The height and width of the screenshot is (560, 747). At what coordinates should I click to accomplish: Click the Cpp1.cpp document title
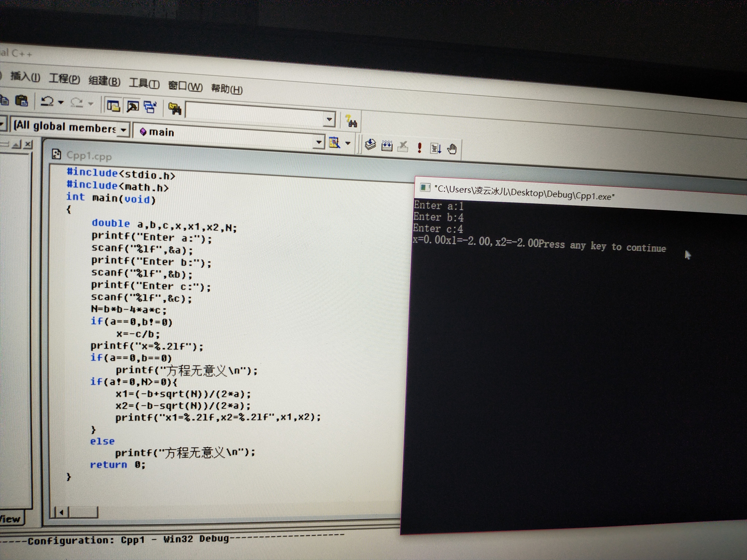(89, 156)
